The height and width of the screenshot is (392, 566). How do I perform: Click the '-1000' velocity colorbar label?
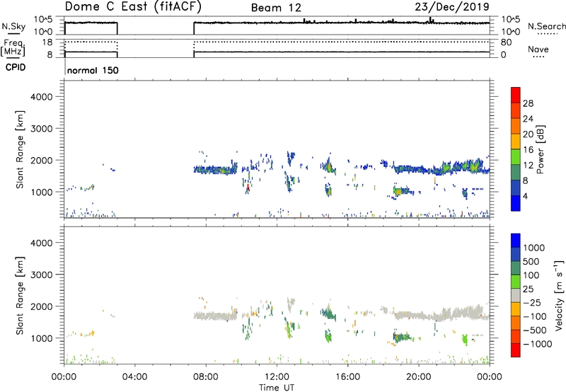[538, 344]
